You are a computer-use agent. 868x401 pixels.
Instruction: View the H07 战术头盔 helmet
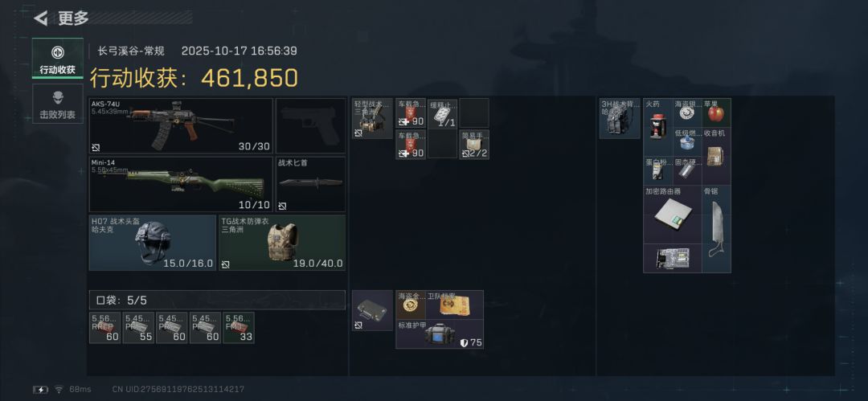(152, 243)
